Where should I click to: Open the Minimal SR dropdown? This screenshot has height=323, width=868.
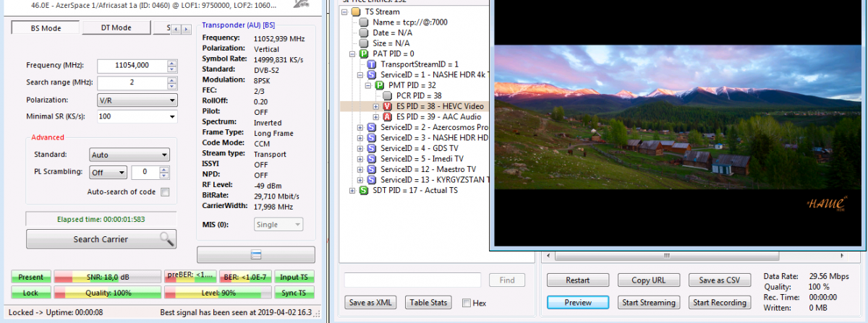[x=137, y=116]
